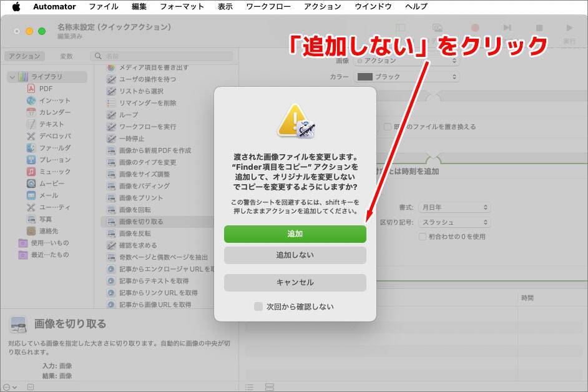Image resolution: width=588 pixels, height=392 pixels.
Task: Select the デベロッパ category icon
Action: (31, 136)
